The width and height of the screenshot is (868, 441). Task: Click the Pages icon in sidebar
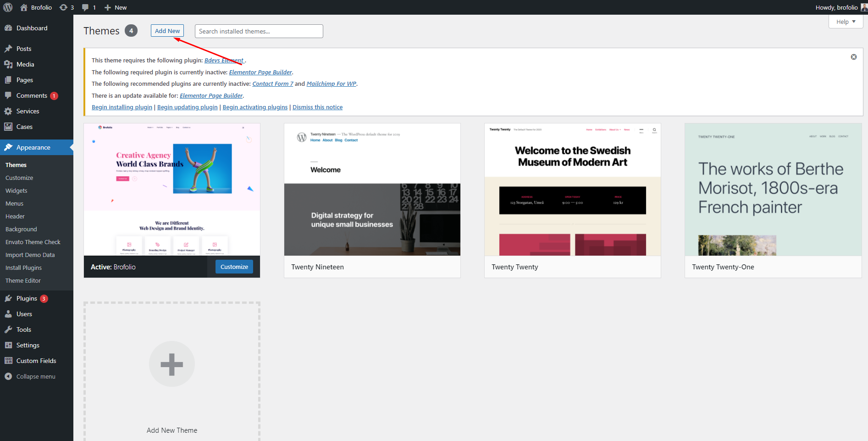(x=8, y=80)
